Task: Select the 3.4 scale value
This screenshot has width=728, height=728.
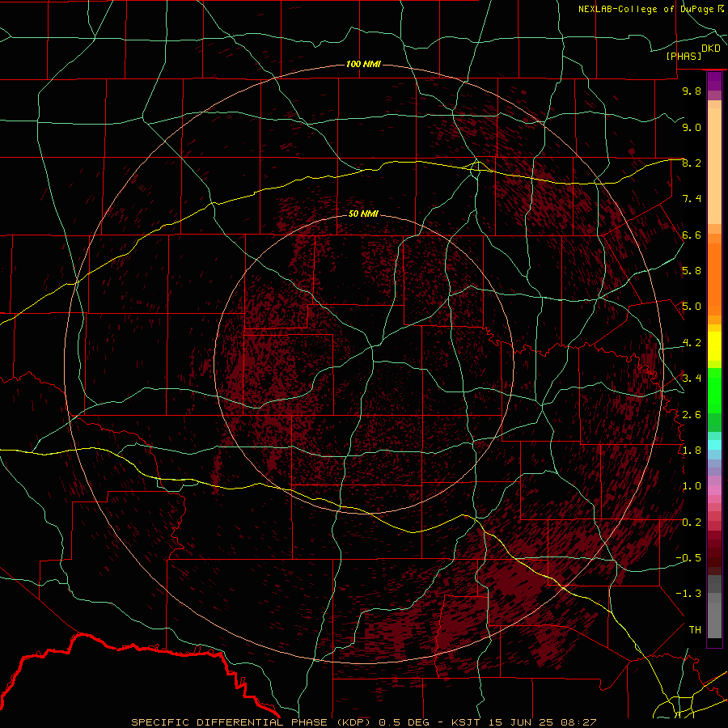Action: point(692,379)
